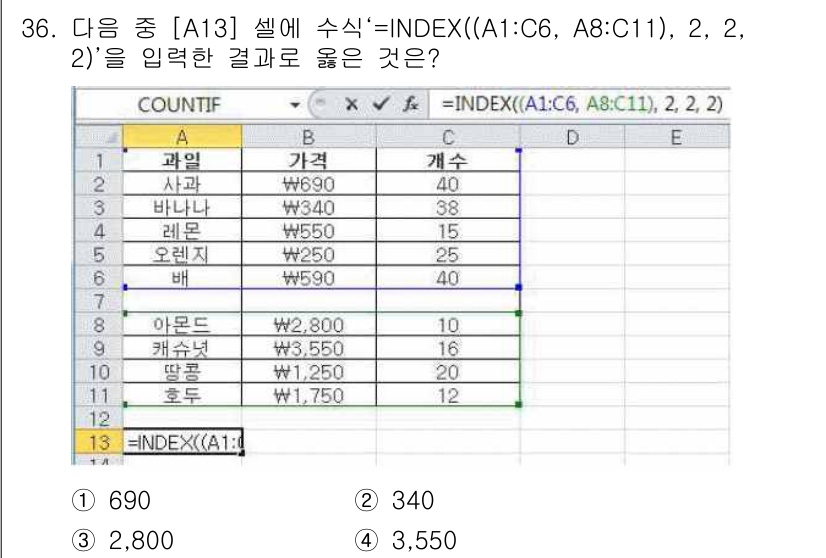Image resolution: width=826 pixels, height=558 pixels.
Task: Click the cell containing 캐슈넛
Action: 182,348
